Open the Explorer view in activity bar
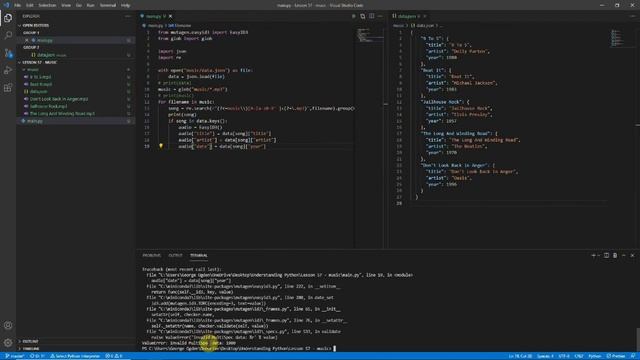Screen dimensions: 640x360 pos(8,18)
